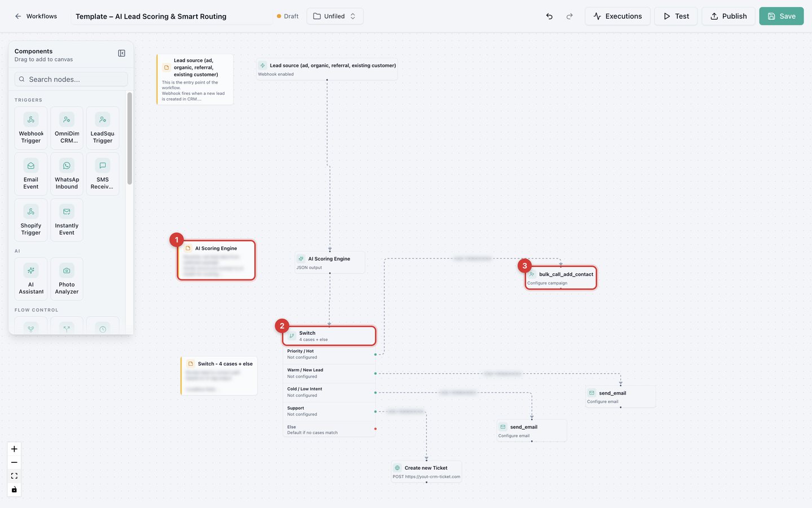Select the Lead source webhook node
The height and width of the screenshot is (508, 812).
327,69
